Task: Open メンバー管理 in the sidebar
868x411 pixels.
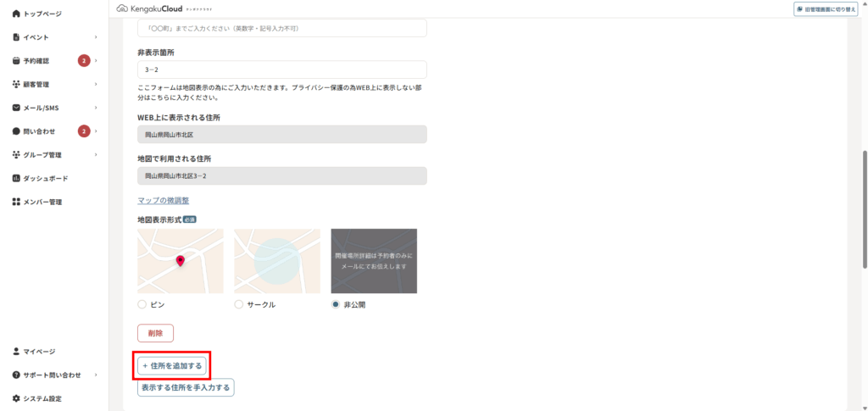Action: [x=42, y=202]
